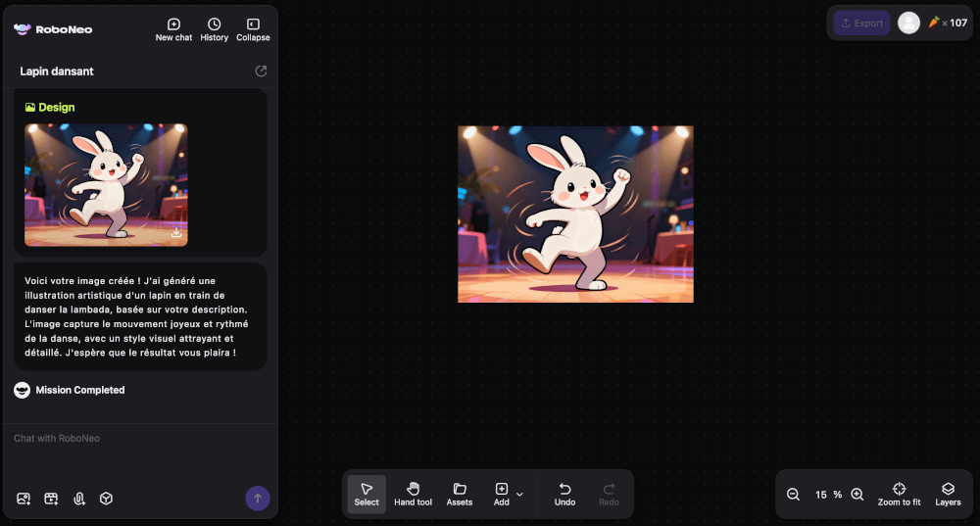Click the video generation icon in chat bar
The height and width of the screenshot is (526, 980).
[51, 499]
